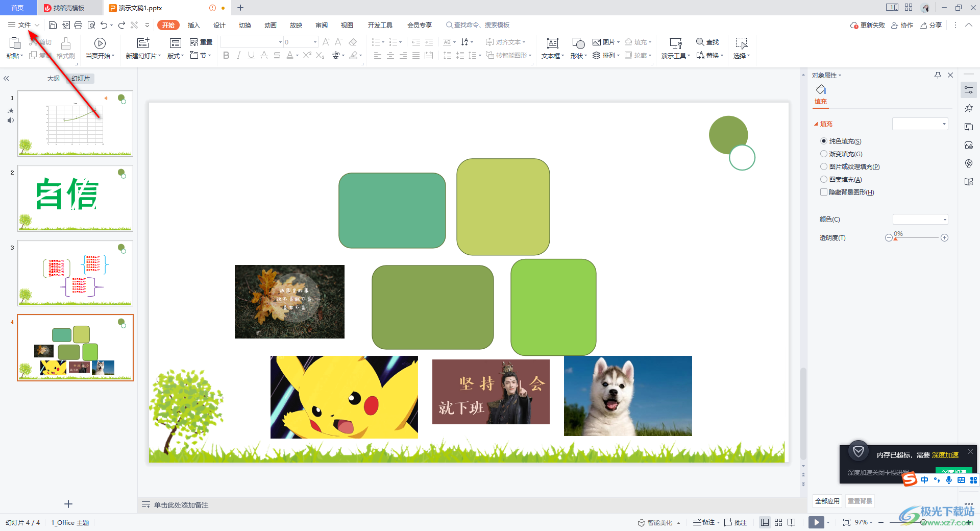Open the Shapes gallery icon

click(578, 43)
